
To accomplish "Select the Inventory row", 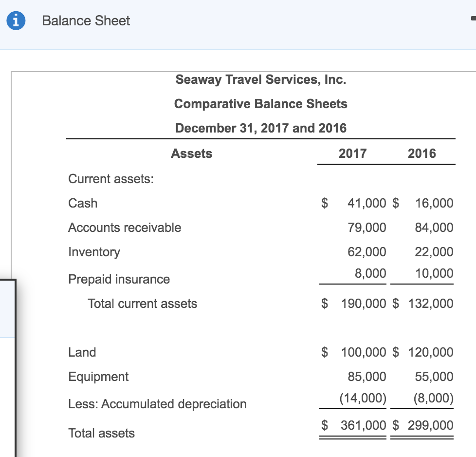I will [94, 252].
